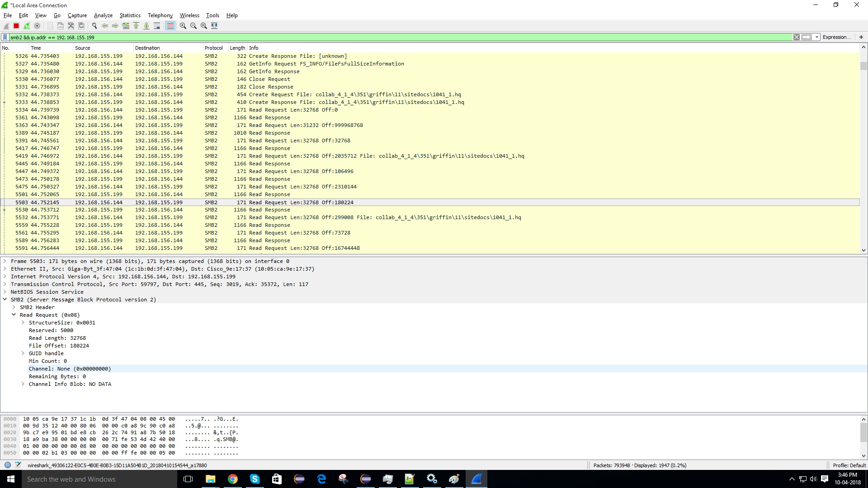Zoom in on the packet list
This screenshot has height=488, width=868.
coord(183,26)
